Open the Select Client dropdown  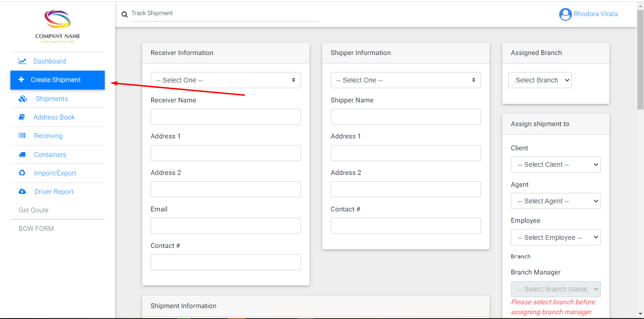pos(555,164)
